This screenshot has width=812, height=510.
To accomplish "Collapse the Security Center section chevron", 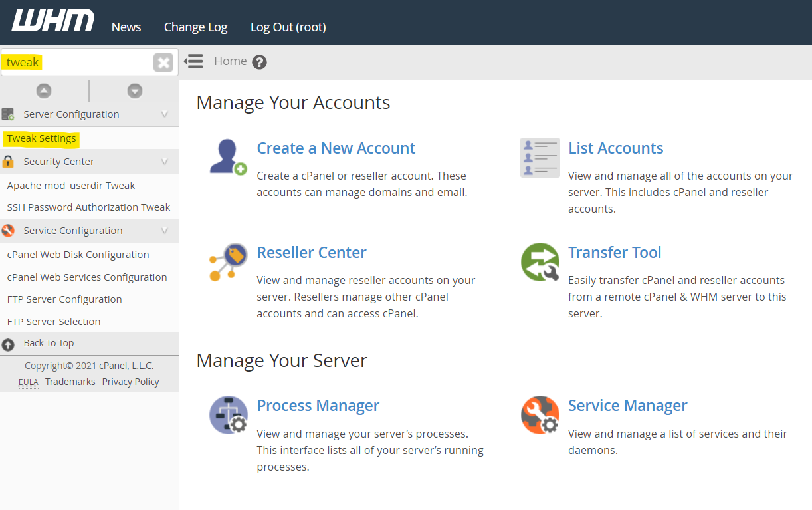I will click(x=165, y=162).
